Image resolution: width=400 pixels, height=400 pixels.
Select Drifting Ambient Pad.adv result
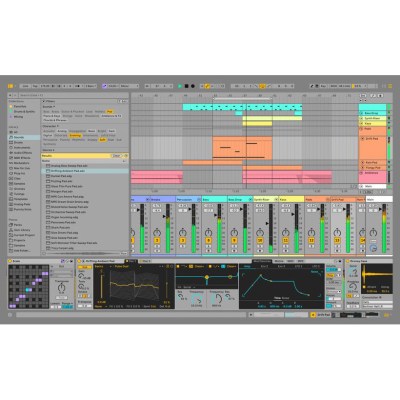point(85,171)
